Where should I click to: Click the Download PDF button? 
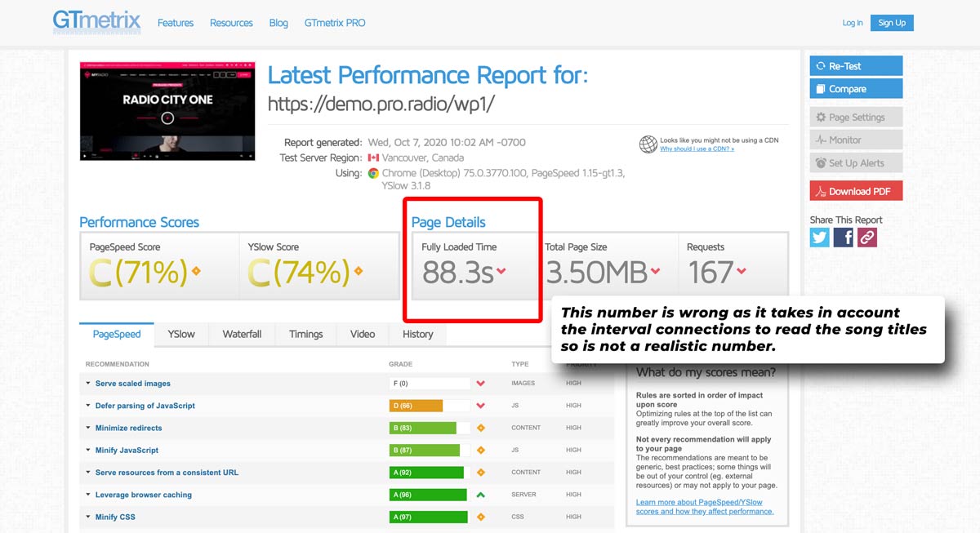tap(856, 191)
